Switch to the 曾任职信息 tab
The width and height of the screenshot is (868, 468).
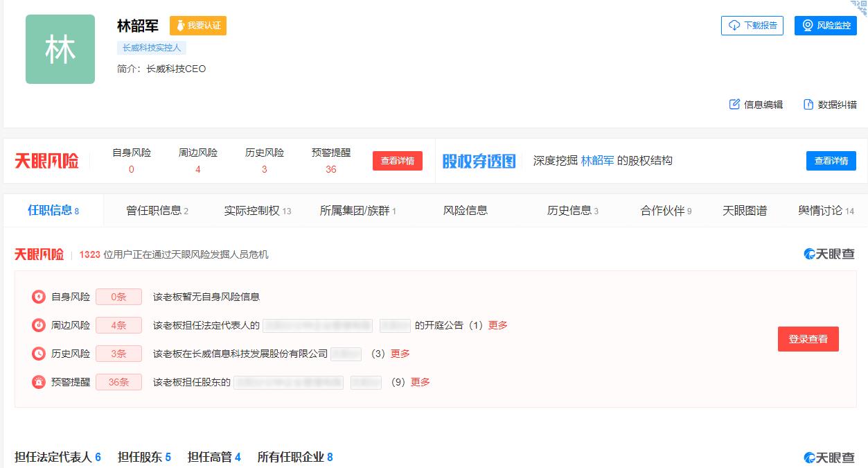coord(157,211)
